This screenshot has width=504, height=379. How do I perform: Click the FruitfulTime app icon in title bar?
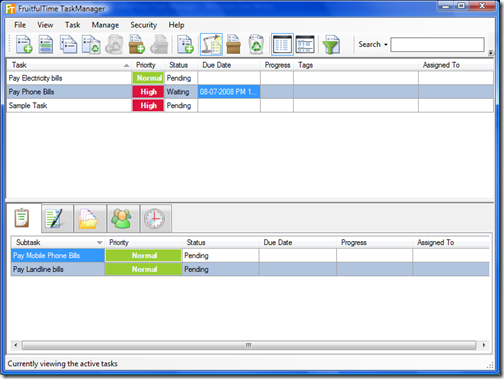click(x=10, y=9)
